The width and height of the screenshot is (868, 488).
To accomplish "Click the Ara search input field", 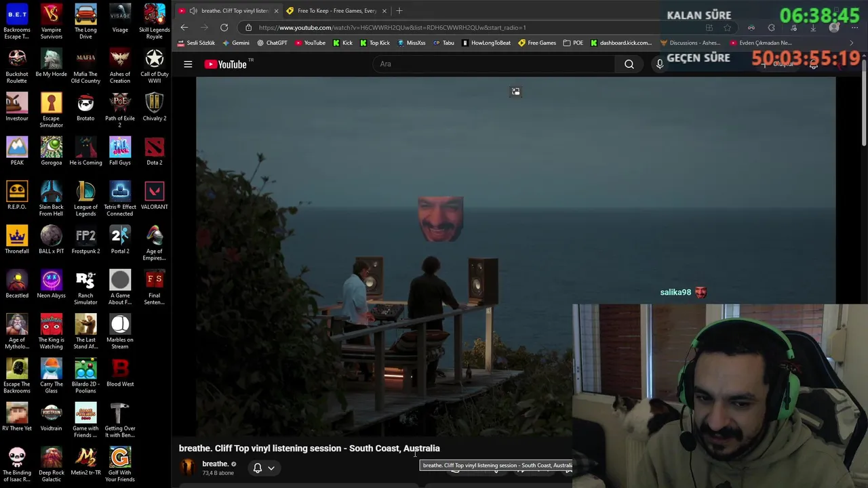I will (x=494, y=64).
